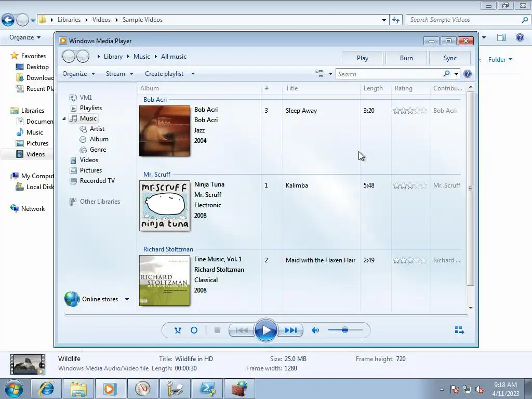Open View options dropdown arrow
This screenshot has height=399, width=532.
pyautogui.click(x=330, y=74)
